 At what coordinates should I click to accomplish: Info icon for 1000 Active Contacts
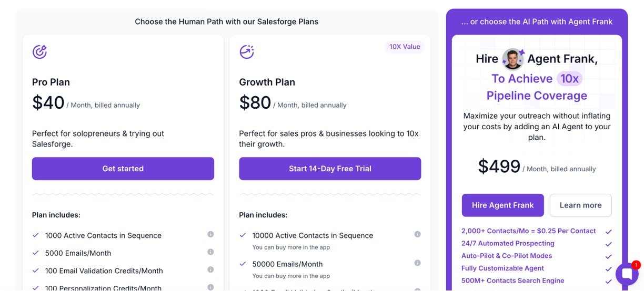pos(210,234)
